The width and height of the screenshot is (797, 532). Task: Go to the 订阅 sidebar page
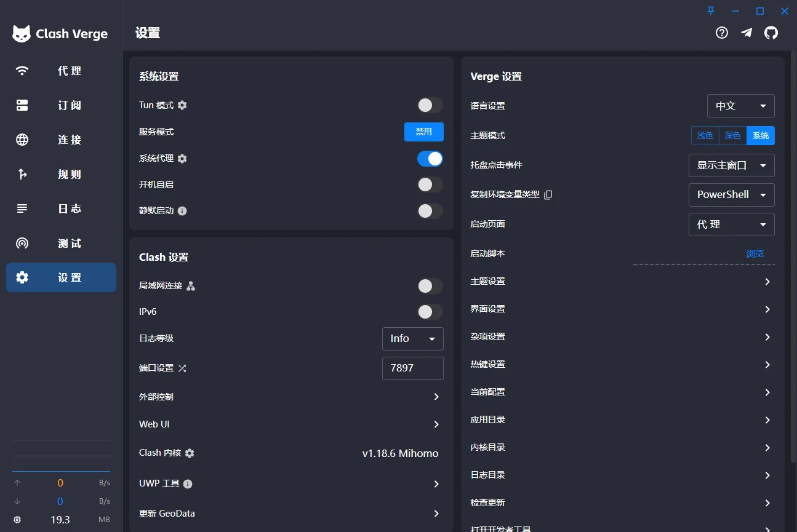tap(62, 105)
